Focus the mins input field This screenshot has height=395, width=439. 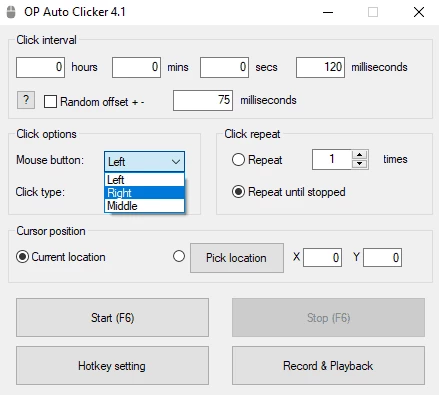pyautogui.click(x=136, y=67)
